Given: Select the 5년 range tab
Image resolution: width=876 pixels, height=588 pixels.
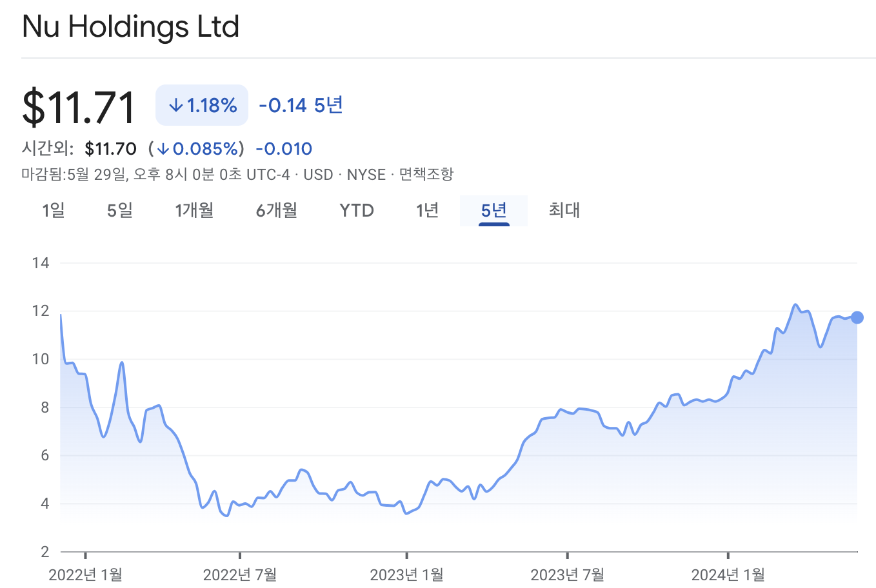Looking at the screenshot, I should pos(493,210).
